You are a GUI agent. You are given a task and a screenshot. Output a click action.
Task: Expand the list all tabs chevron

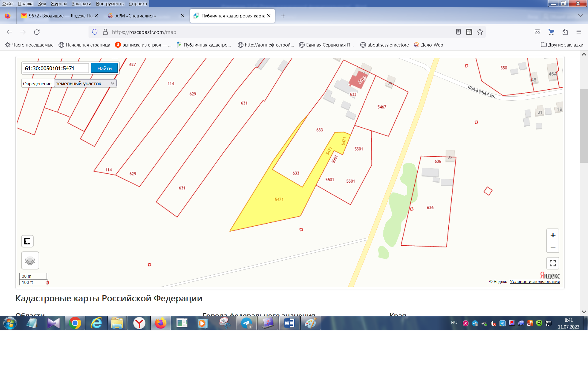[580, 16]
